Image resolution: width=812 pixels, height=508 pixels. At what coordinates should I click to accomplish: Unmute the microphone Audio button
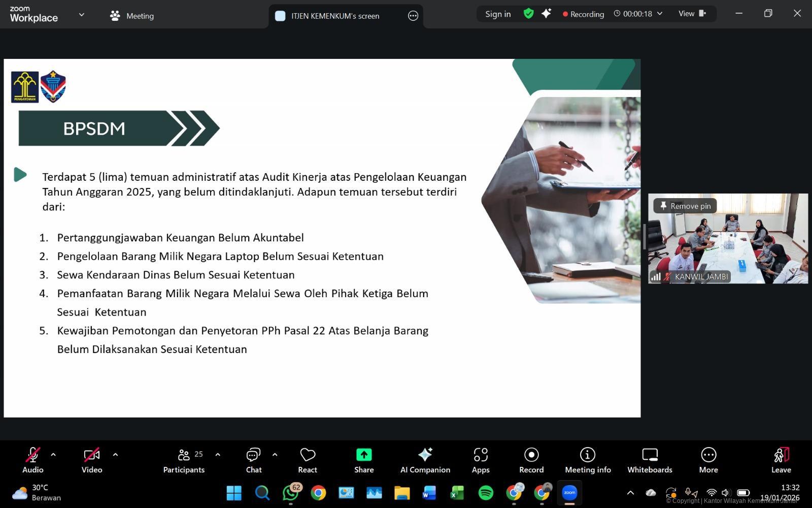[33, 460]
